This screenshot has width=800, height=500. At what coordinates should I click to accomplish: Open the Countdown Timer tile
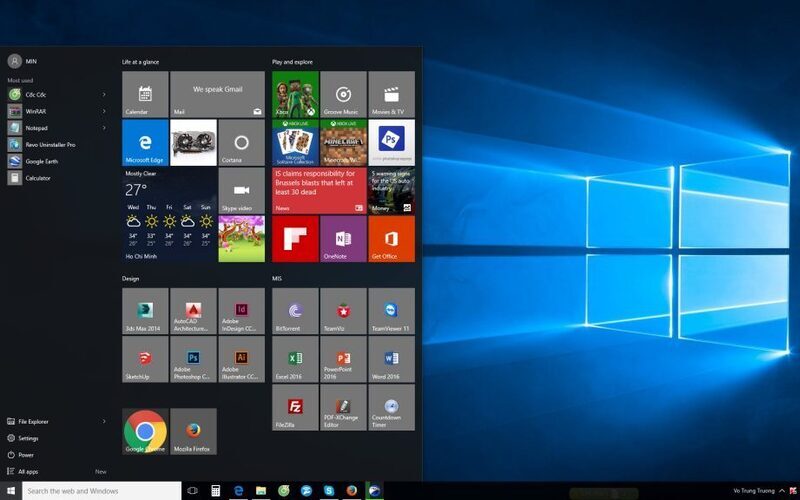pyautogui.click(x=391, y=408)
